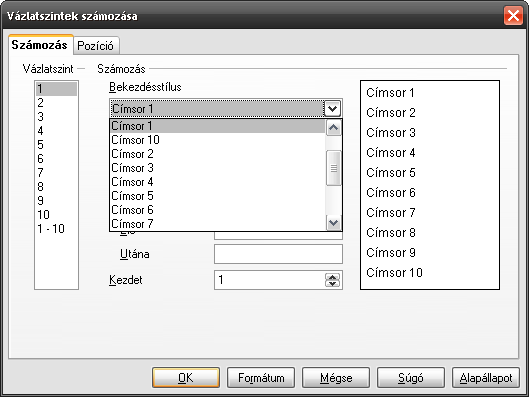
Task: Open the Számozás tab
Action: [x=40, y=45]
